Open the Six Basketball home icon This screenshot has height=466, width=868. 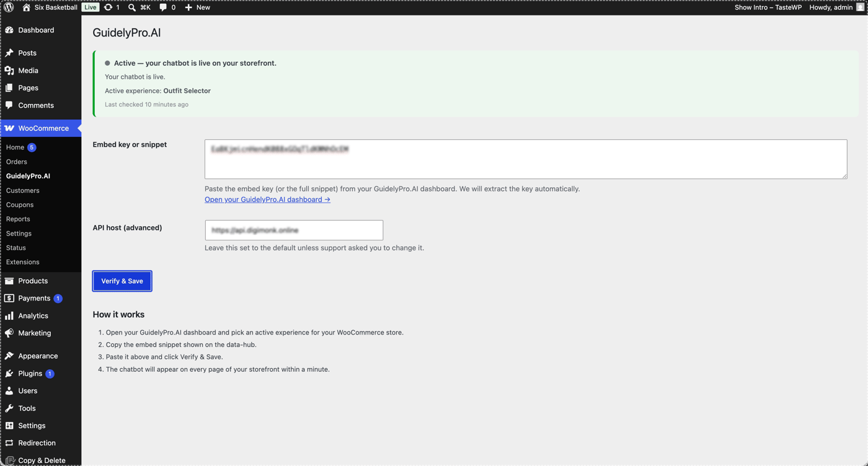(x=26, y=7)
